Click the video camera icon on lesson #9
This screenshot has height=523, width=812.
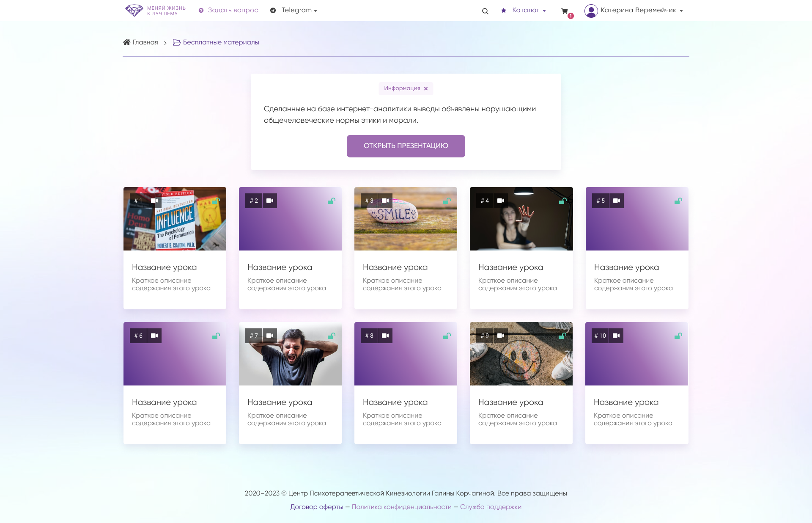click(501, 336)
